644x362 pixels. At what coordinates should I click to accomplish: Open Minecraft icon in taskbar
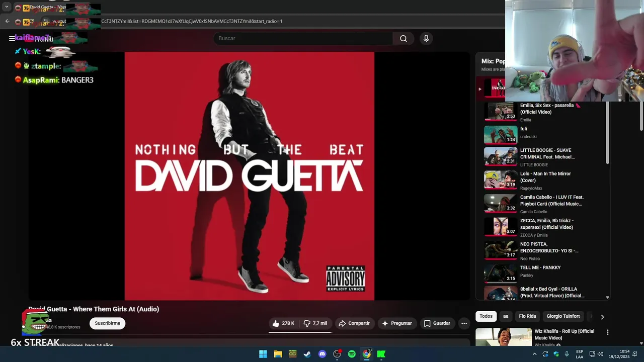(292, 354)
